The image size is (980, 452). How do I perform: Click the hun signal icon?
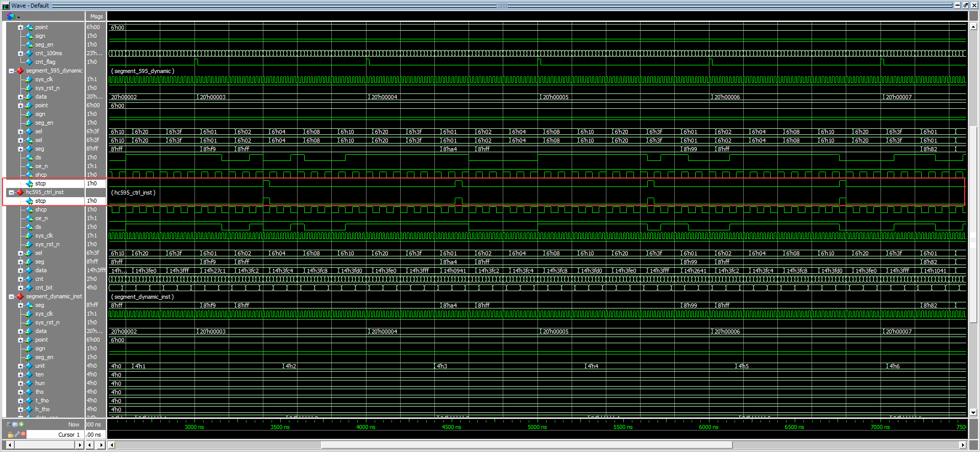[x=30, y=383]
